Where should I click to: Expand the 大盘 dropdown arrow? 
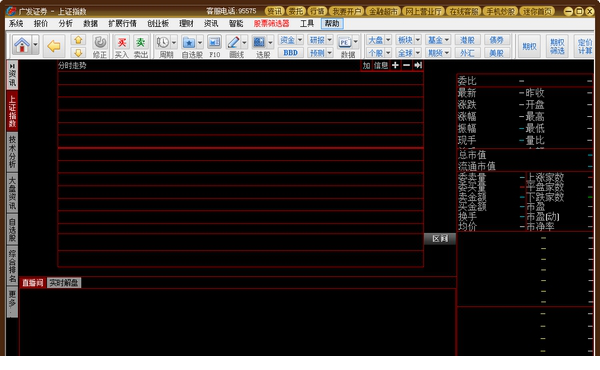coord(388,39)
